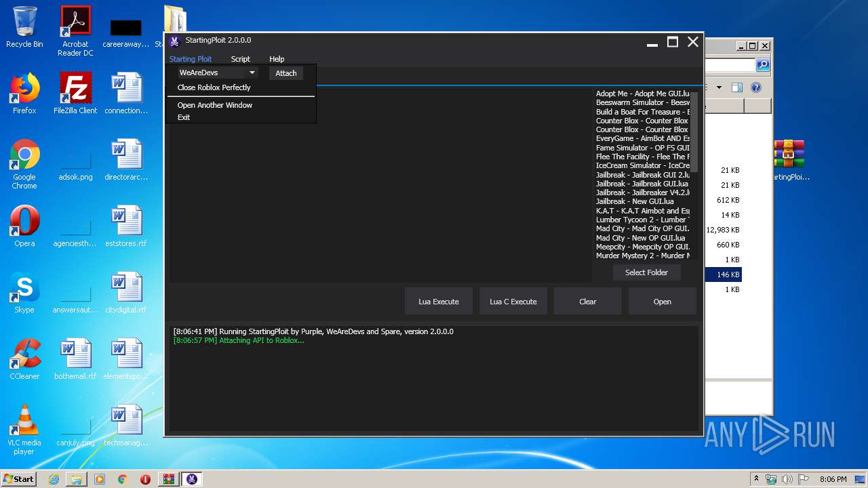Toggle preview pane in Explorer window
Screen dimensions: 868x488
pos(737,87)
